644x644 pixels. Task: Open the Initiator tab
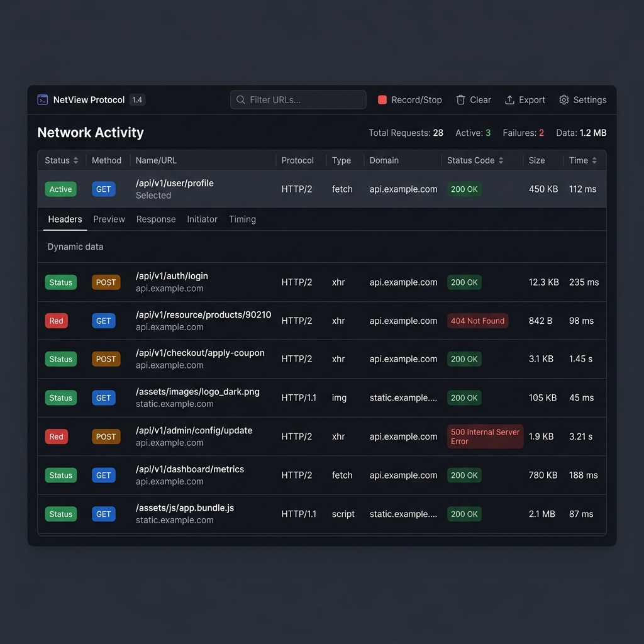pyautogui.click(x=202, y=219)
